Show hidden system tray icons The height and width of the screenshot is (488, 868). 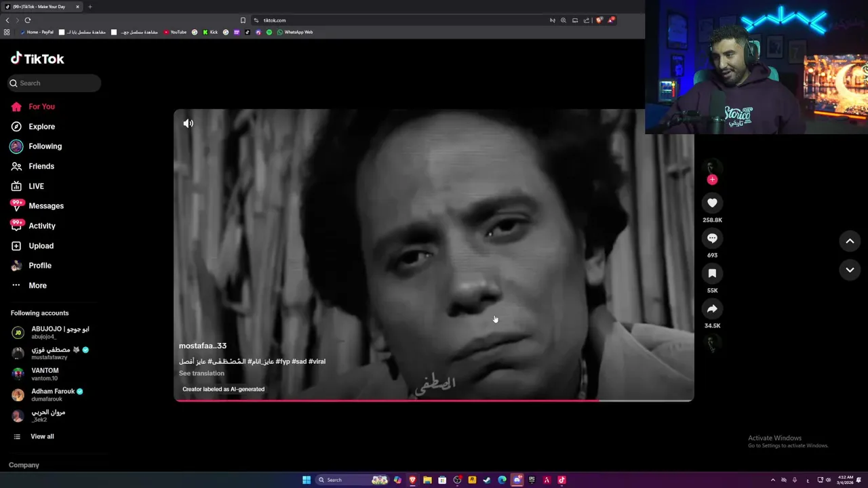click(772, 480)
